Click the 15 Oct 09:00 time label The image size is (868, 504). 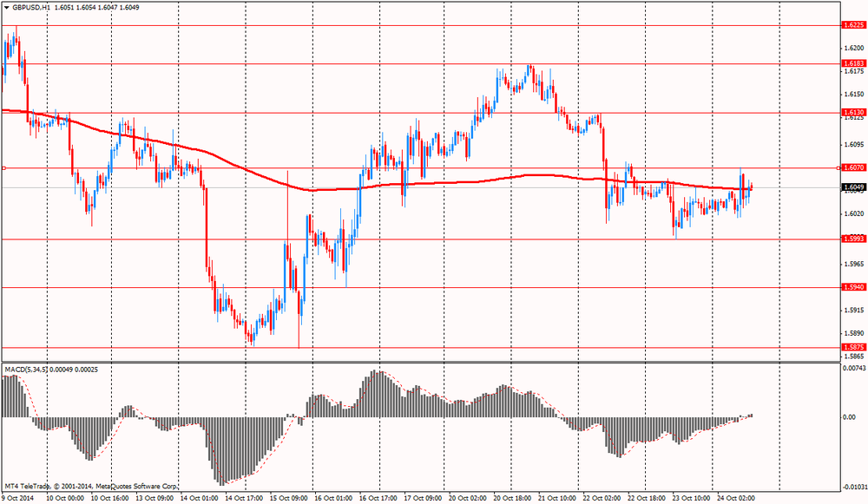coord(289,499)
